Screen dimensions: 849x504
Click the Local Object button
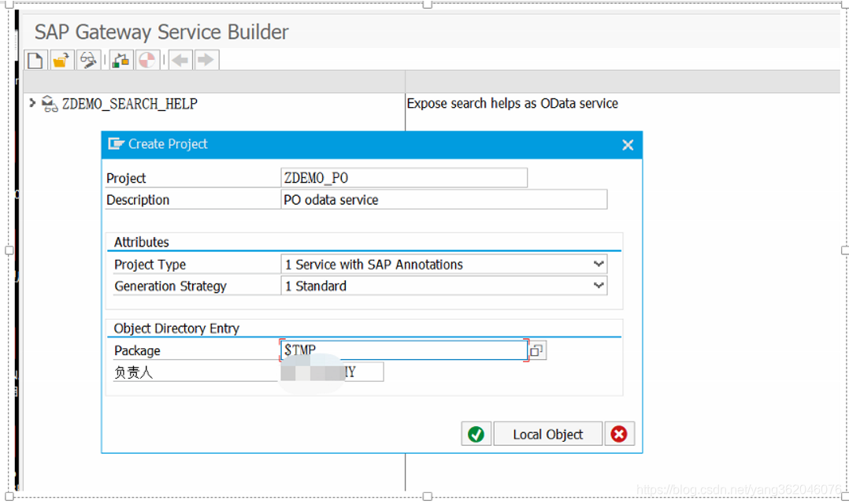[548, 434]
